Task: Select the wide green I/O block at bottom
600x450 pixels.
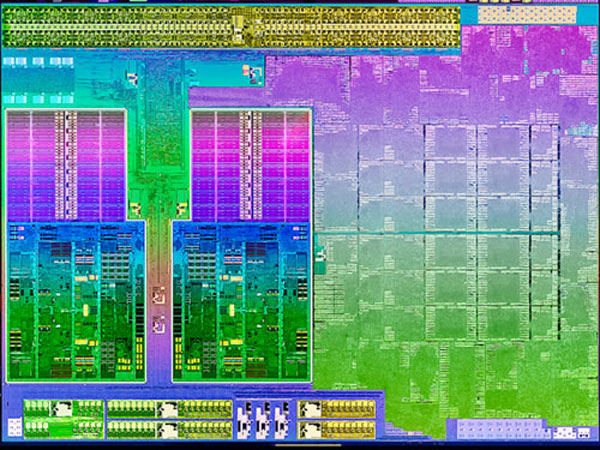Action: point(167,418)
